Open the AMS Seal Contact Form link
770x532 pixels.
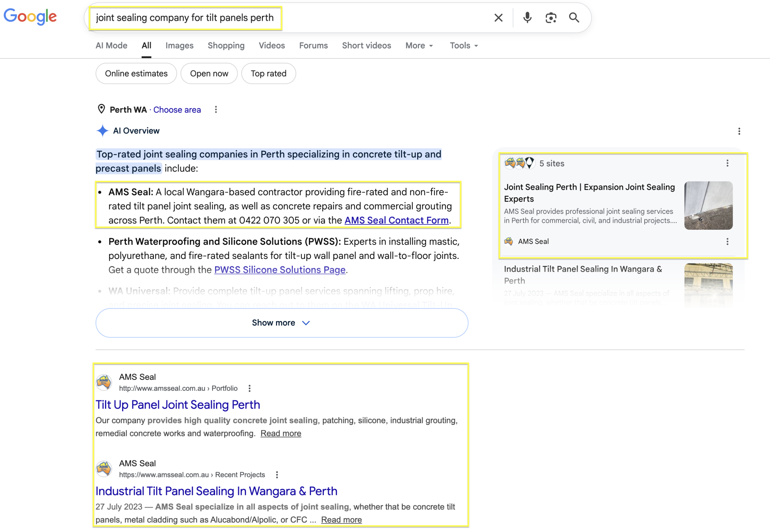coord(396,220)
